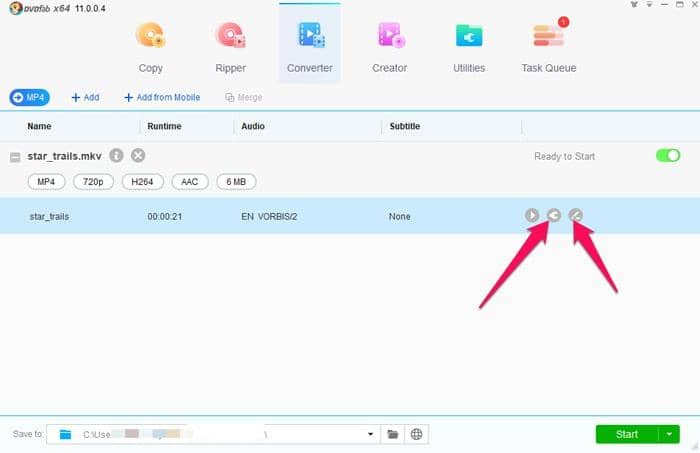Click Add from Mobile

(x=162, y=97)
